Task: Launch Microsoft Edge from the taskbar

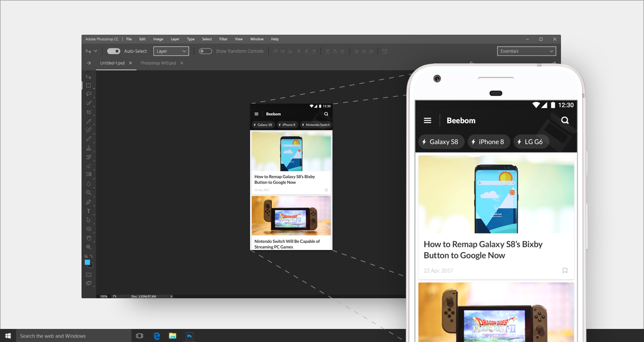Action: (156, 335)
